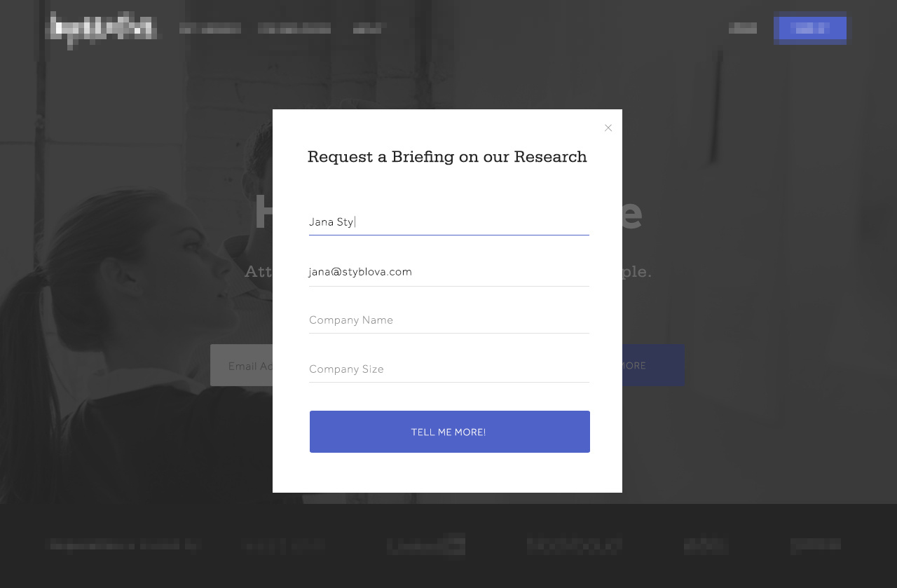This screenshot has width=897, height=588.
Task: Click the blue blurred button in the header
Action: coord(810,29)
